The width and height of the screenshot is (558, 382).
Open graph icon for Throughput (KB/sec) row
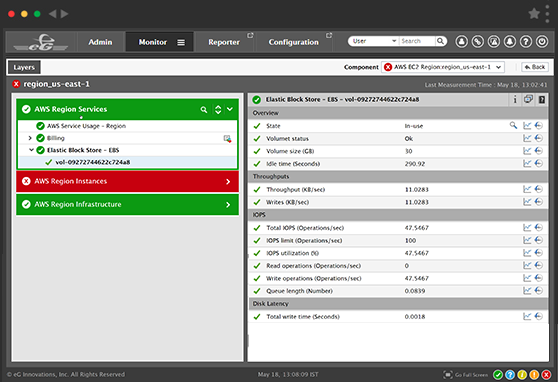527,189
